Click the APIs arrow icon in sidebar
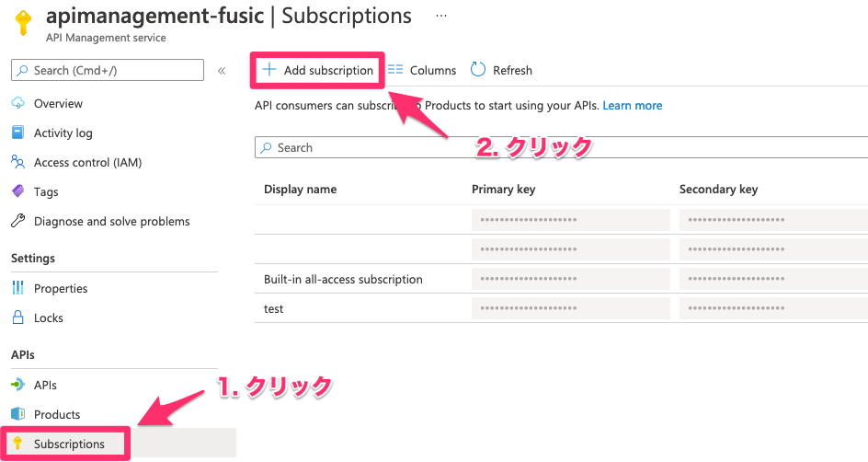This screenshot has width=868, height=462. pos(17,385)
